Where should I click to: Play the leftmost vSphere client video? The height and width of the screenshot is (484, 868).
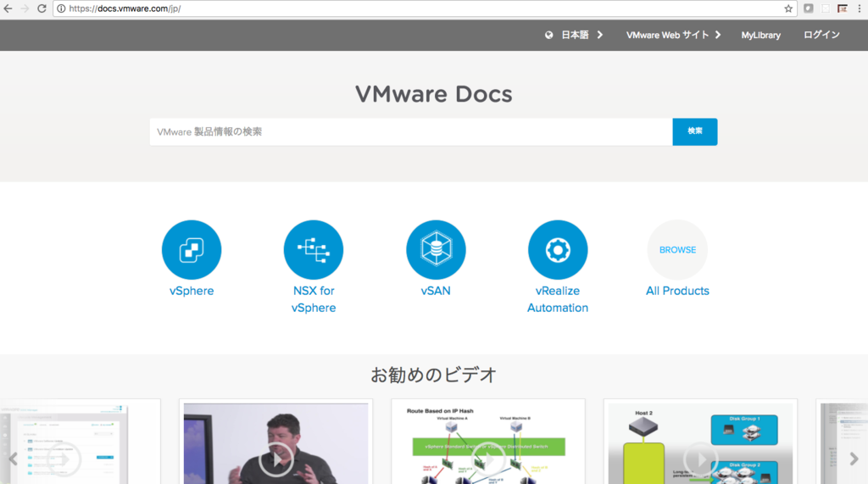64,459
